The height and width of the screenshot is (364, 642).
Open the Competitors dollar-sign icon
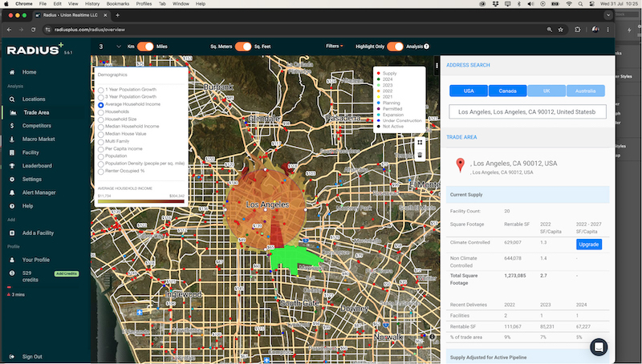14,126
